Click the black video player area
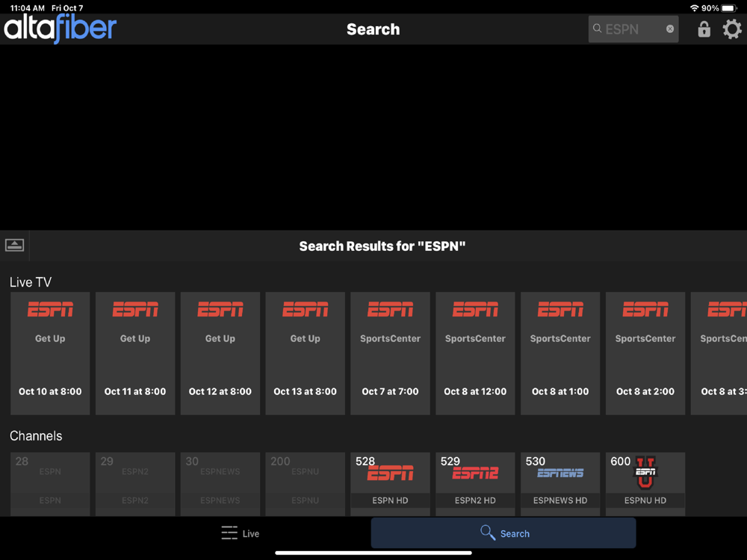This screenshot has width=747, height=560. coord(373,137)
